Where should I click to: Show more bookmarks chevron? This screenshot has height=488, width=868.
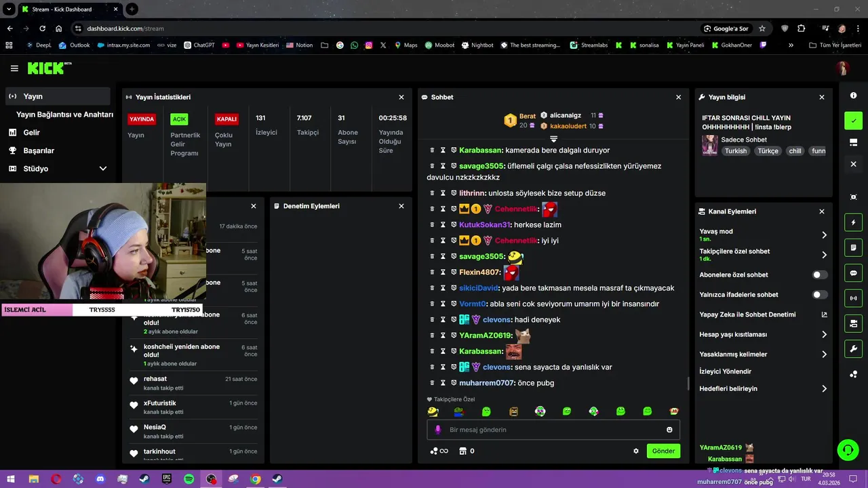pyautogui.click(x=791, y=45)
